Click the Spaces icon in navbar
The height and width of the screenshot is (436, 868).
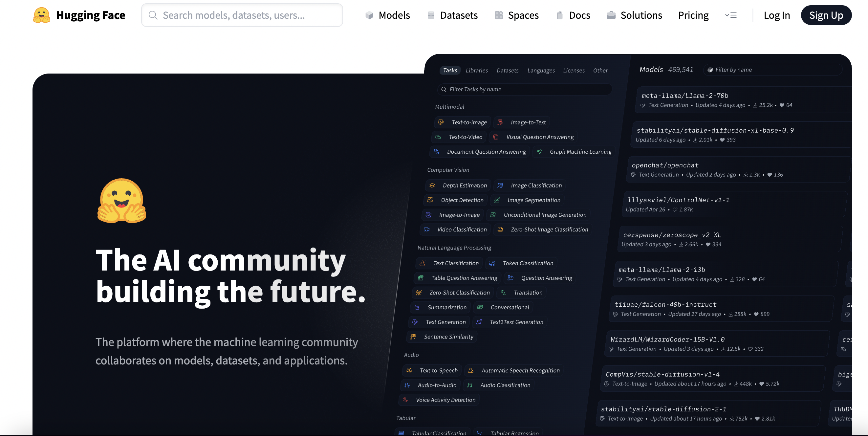(x=499, y=15)
